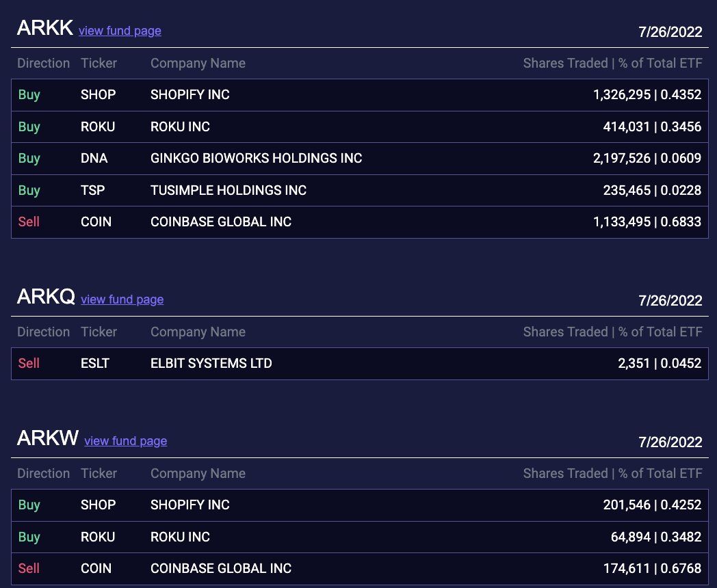The width and height of the screenshot is (717, 588).
Task: Select the ESLT ticker in ARKQ
Action: point(94,363)
